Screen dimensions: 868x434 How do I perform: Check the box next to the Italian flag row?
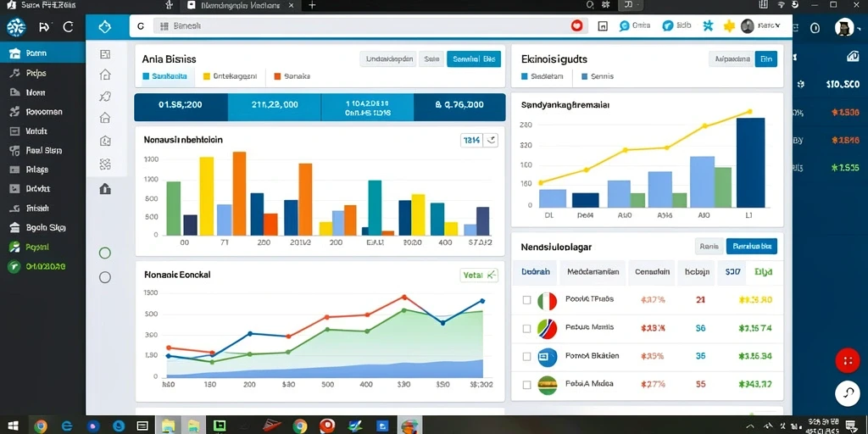click(x=526, y=300)
